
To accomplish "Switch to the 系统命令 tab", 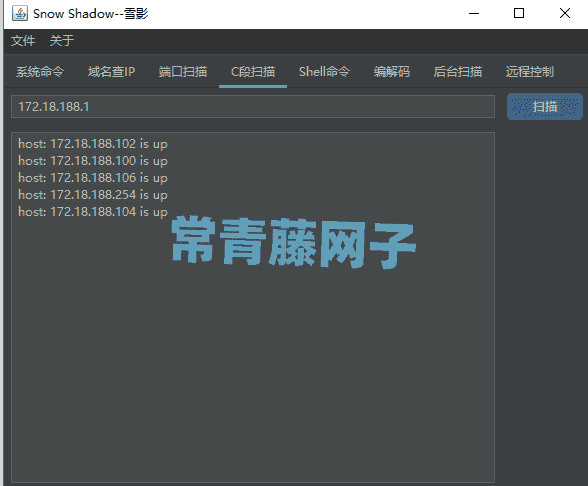I will pyautogui.click(x=40, y=71).
